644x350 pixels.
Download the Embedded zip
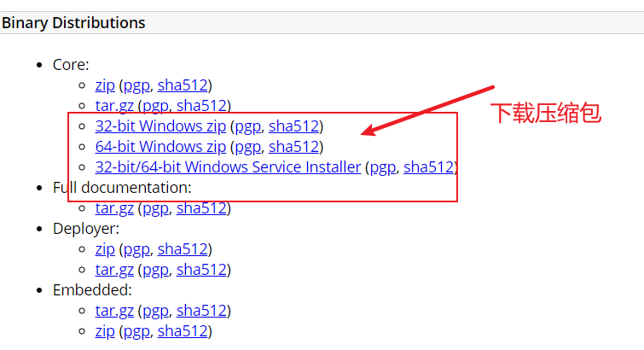pyautogui.click(x=105, y=331)
